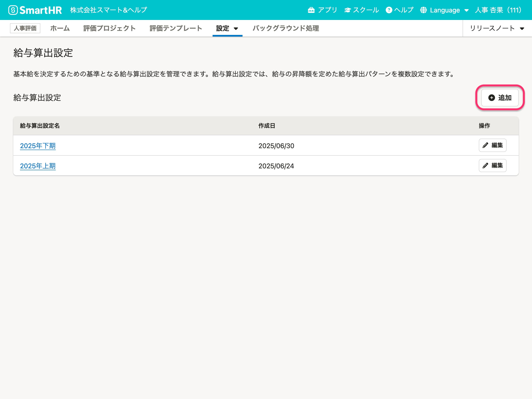Select バックグラウンド処理 in navigation
532x399 pixels.
(286, 28)
